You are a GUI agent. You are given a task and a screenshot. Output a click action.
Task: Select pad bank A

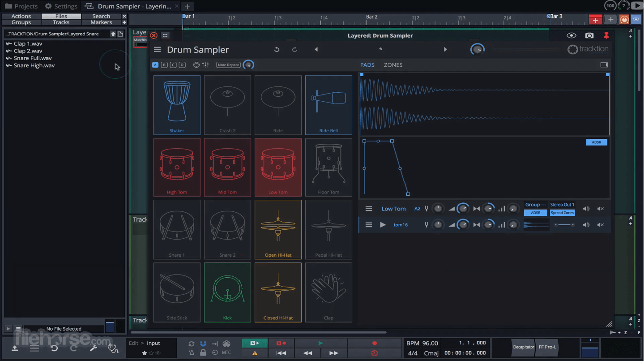[x=155, y=65]
